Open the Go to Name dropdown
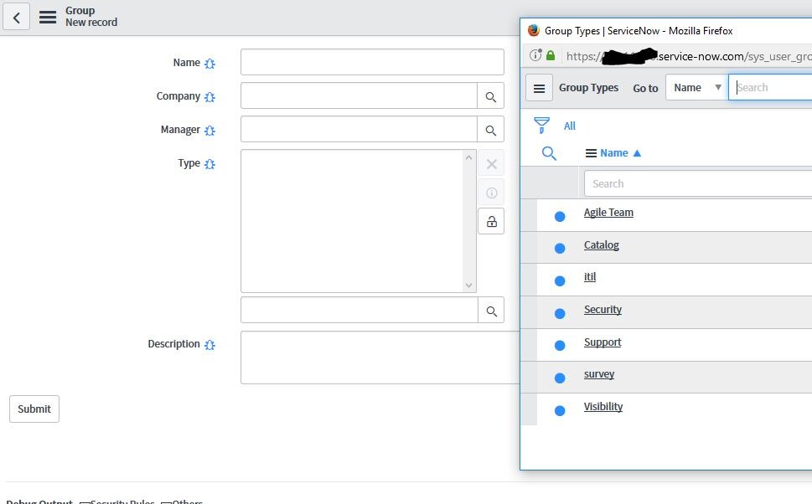The width and height of the screenshot is (812, 504). click(x=696, y=88)
